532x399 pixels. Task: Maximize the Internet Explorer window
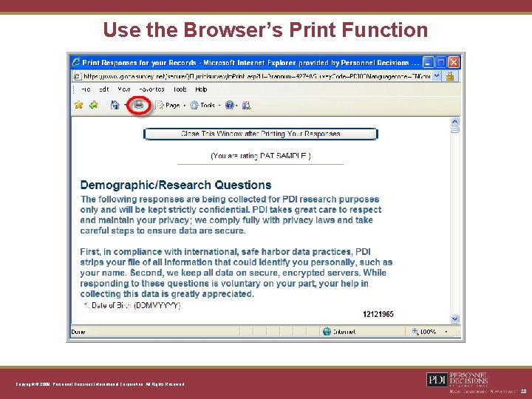(440, 62)
